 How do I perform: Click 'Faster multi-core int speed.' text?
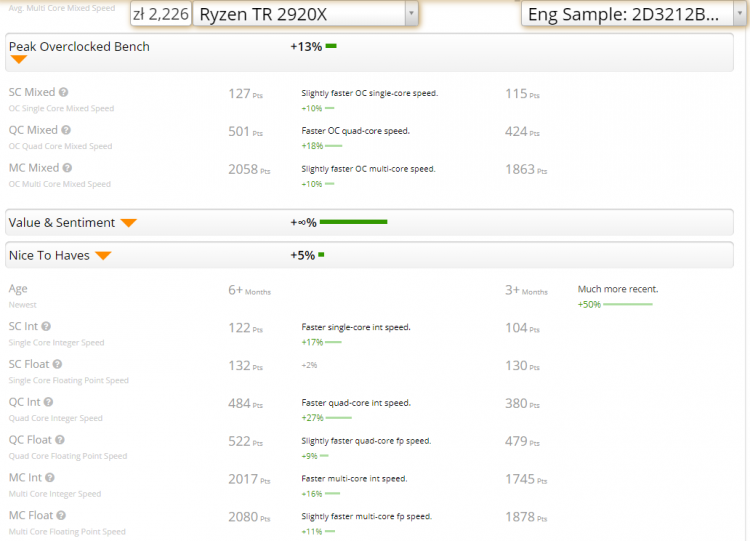click(354, 478)
